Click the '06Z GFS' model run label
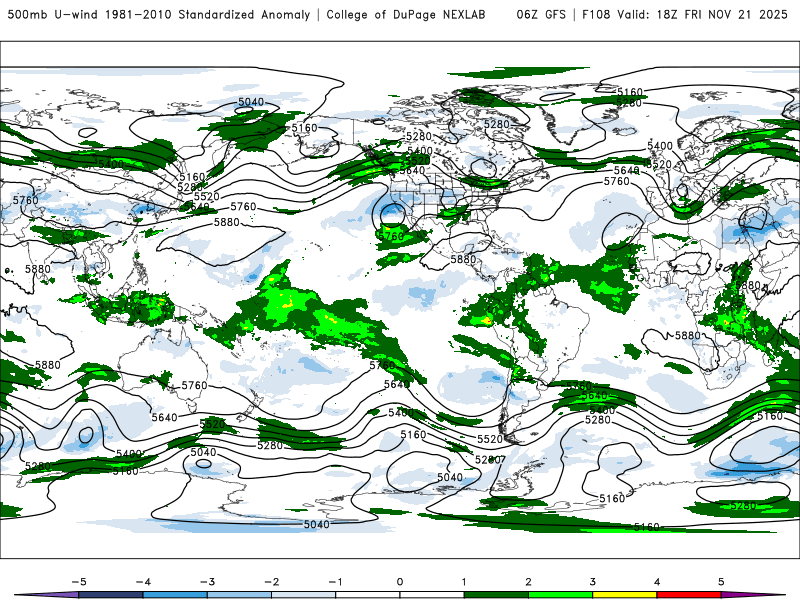The width and height of the screenshot is (800, 600). click(x=541, y=14)
